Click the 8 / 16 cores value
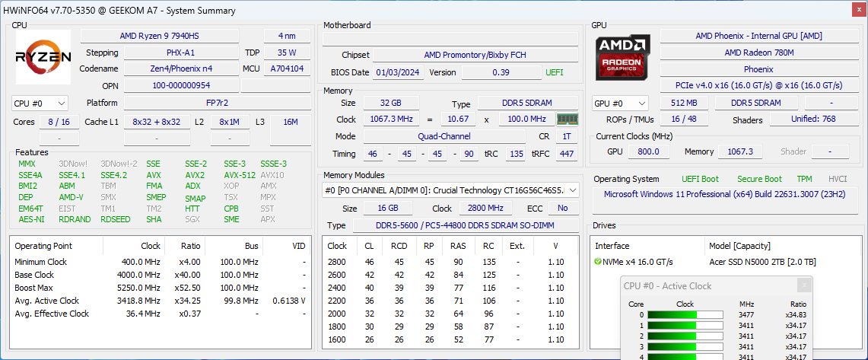This screenshot has height=360, width=868. click(59, 122)
